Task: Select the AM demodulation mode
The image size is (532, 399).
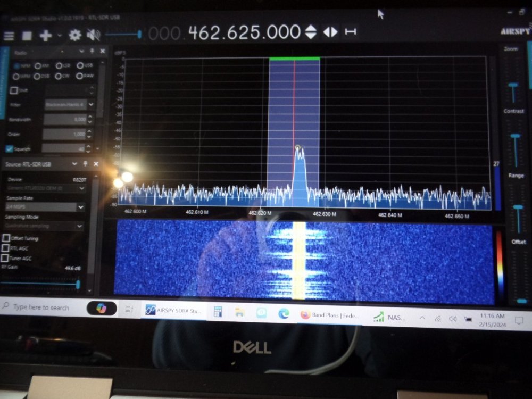Action: (x=38, y=66)
